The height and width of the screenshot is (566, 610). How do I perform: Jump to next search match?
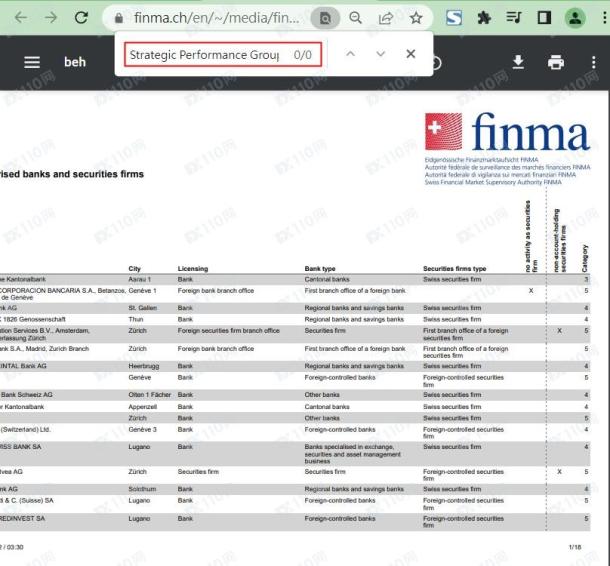click(x=380, y=54)
